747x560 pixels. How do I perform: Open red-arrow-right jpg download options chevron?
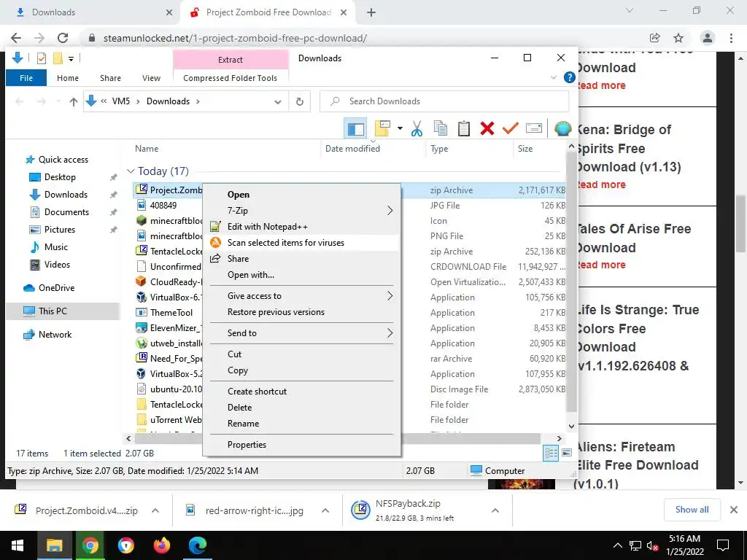[325, 510]
